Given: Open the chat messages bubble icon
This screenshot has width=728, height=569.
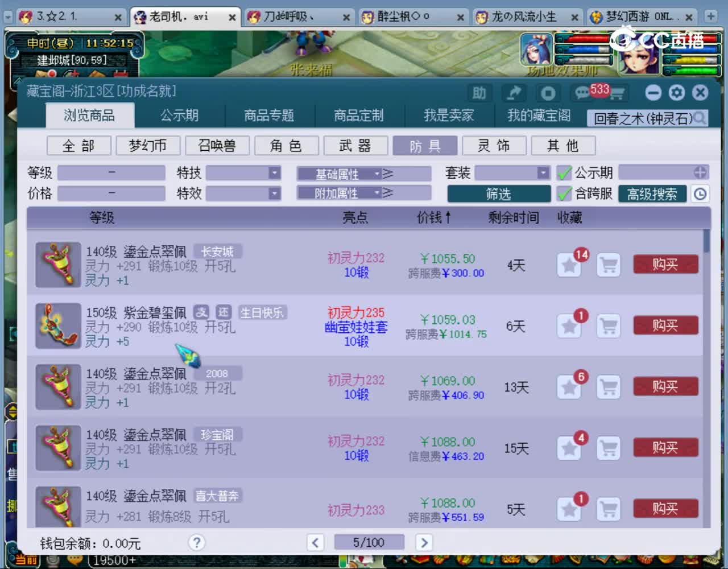Looking at the screenshot, I should click(582, 93).
